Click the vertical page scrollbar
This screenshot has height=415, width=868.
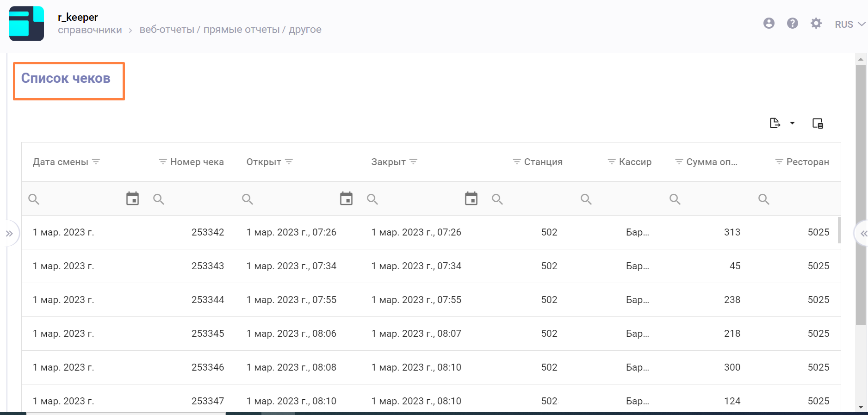pos(861,194)
